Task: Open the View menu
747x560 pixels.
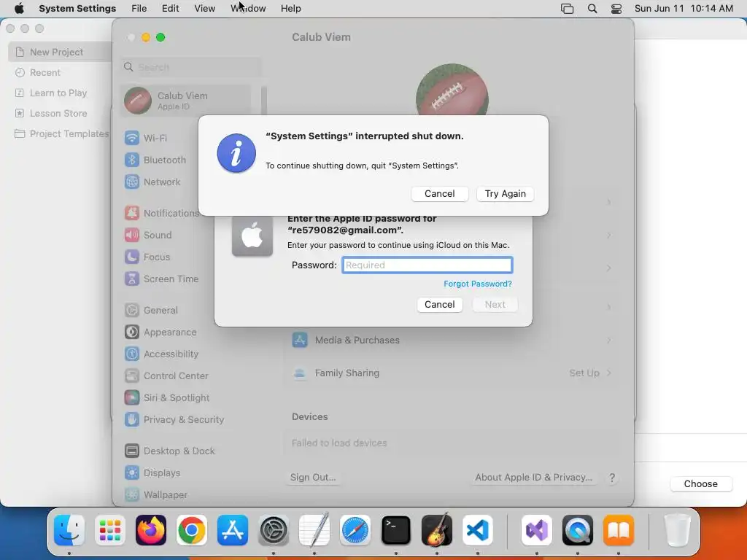Action: pos(205,9)
